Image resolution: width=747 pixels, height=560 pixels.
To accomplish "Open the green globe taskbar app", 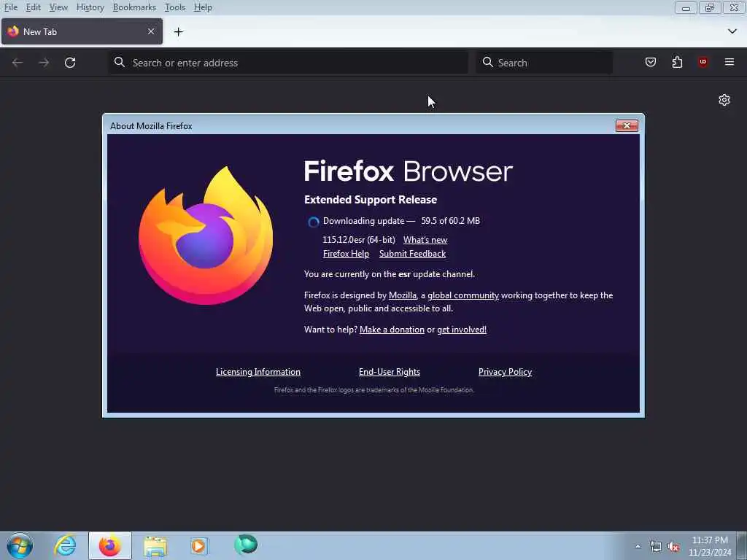I will pyautogui.click(x=246, y=545).
